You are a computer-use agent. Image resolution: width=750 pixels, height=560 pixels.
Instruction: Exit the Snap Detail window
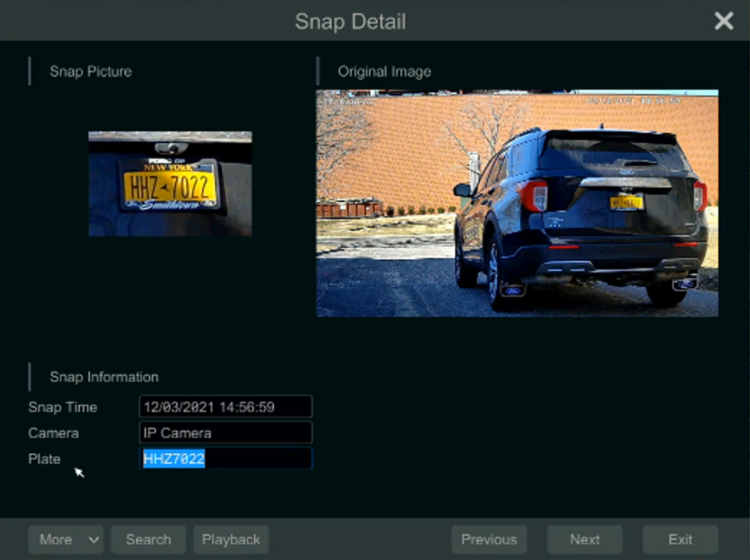[680, 539]
